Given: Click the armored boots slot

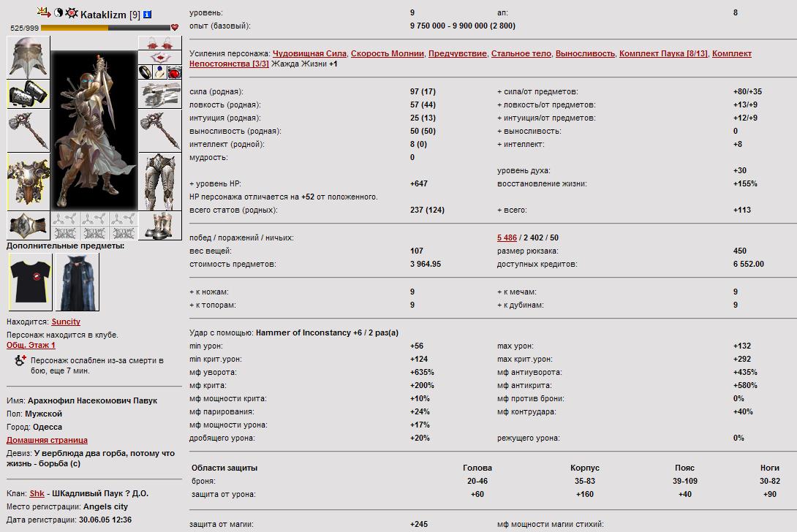Looking at the screenshot, I should [x=159, y=226].
